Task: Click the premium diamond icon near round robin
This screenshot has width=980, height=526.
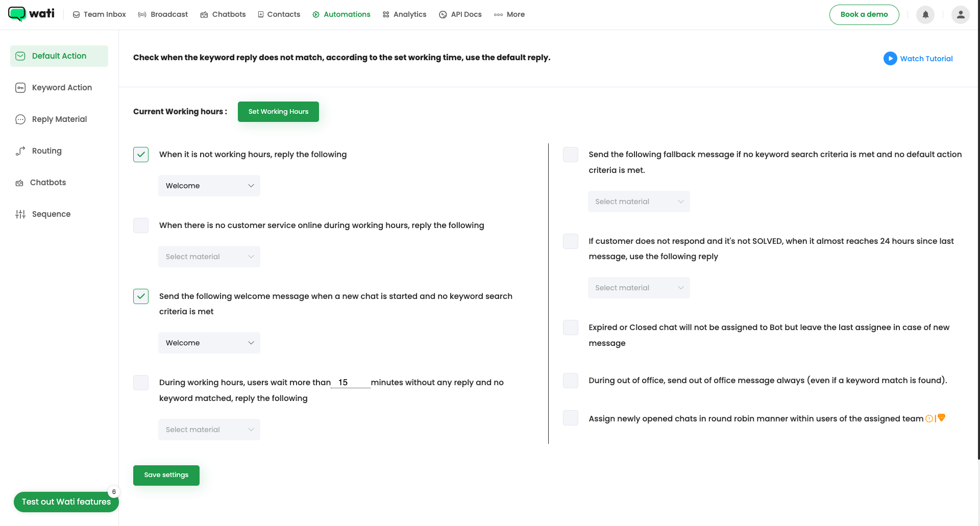Action: pyautogui.click(x=942, y=418)
